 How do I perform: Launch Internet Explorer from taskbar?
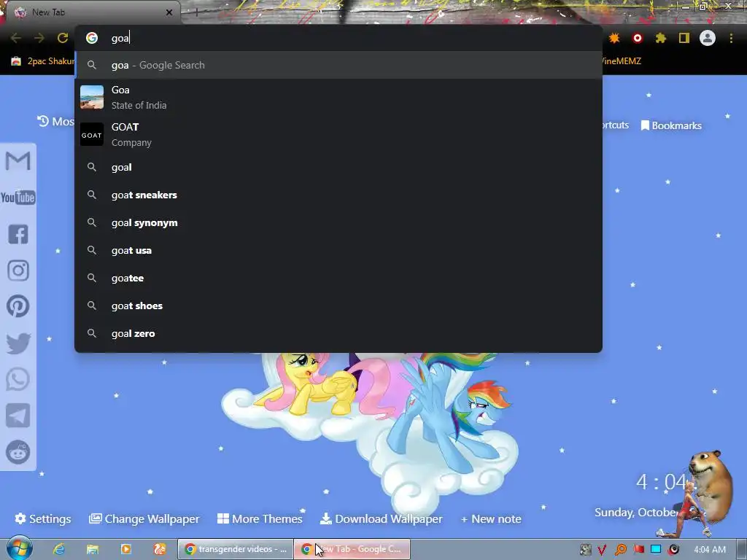click(59, 549)
